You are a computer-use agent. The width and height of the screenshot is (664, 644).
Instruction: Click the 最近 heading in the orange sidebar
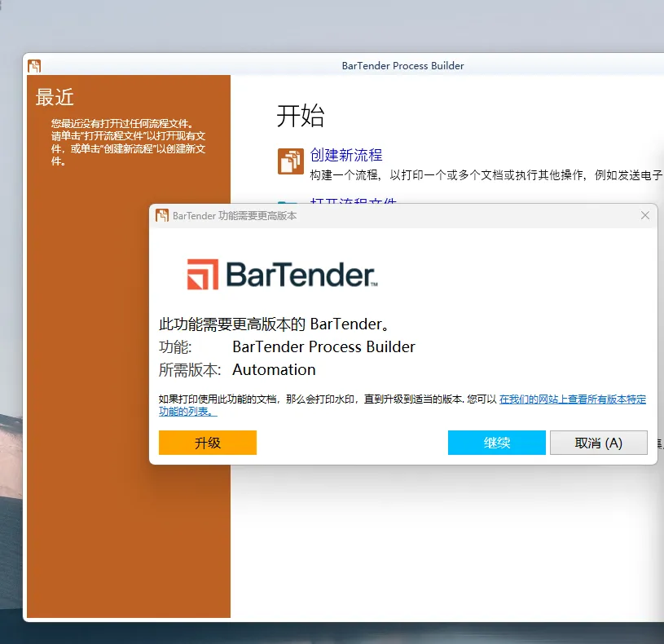click(55, 97)
